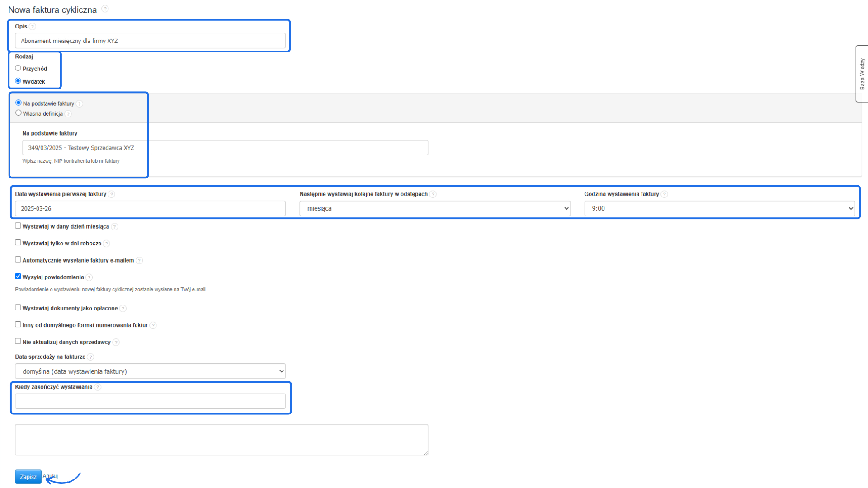Open the 9:00 invoice hour dropdown
The width and height of the screenshot is (868, 488).
719,208
